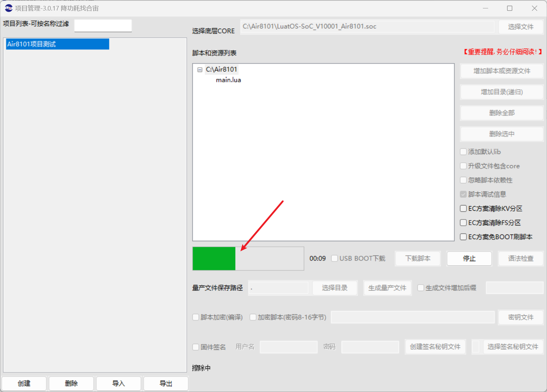Screen dimensions: 547x392
Task: Click the app logo icon in title bar
Action: tap(9, 8)
